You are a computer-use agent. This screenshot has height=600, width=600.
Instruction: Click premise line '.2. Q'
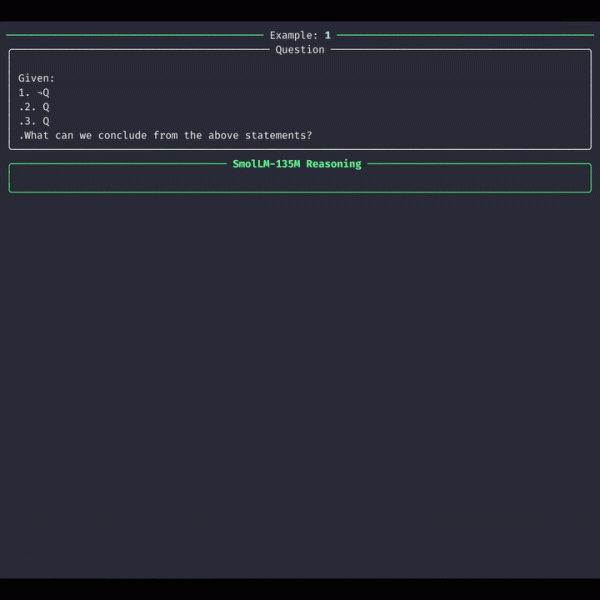click(34, 107)
